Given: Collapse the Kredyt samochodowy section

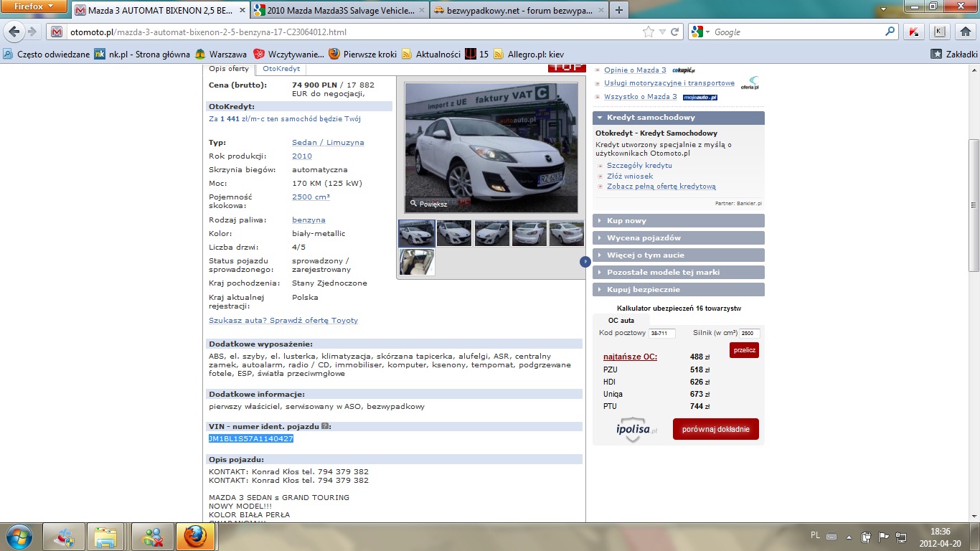Looking at the screenshot, I should tap(679, 118).
